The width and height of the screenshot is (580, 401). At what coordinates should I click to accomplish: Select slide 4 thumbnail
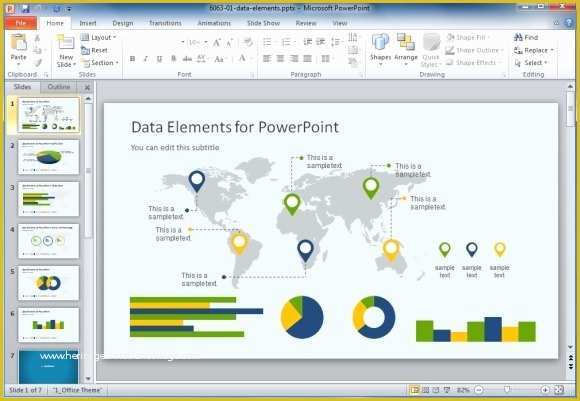pos(48,241)
